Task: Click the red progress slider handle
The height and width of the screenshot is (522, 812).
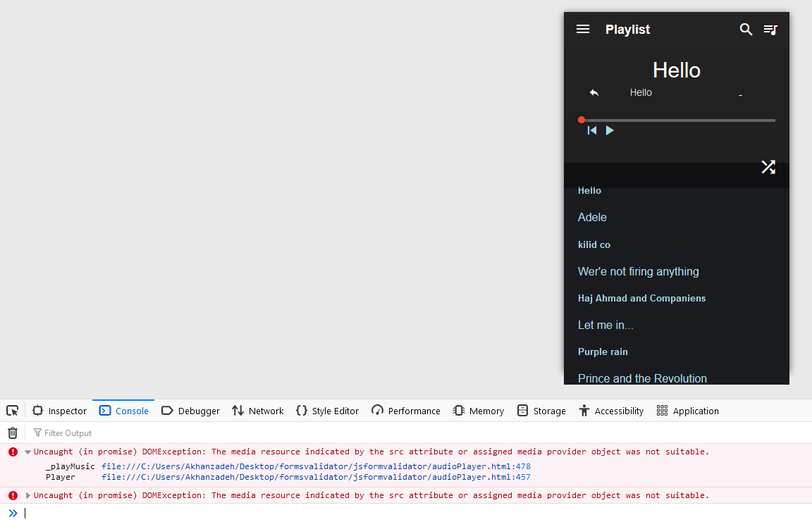Action: click(x=582, y=120)
